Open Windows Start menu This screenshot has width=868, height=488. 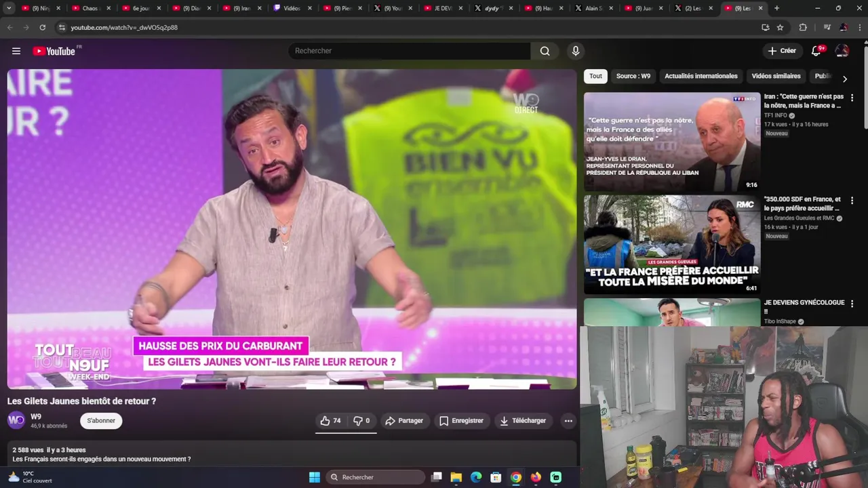pos(315,477)
